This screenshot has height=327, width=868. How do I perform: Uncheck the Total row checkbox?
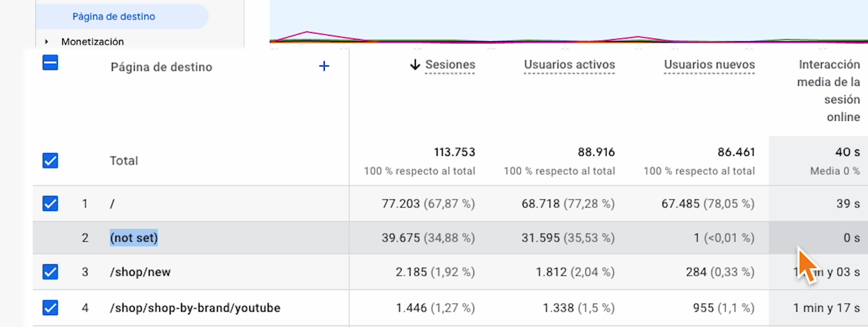pos(50,161)
